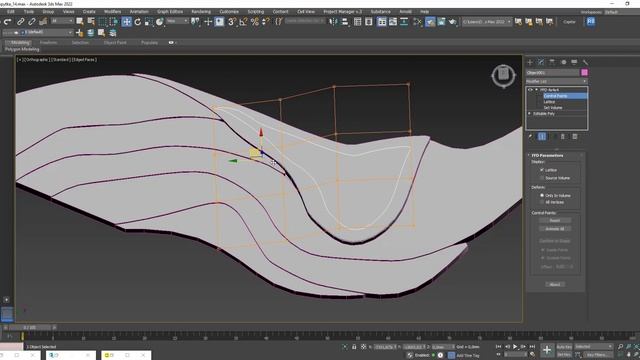Image resolution: width=640 pixels, height=360 pixels.
Task: Select the Only In Volume radio button
Action: [542, 196]
